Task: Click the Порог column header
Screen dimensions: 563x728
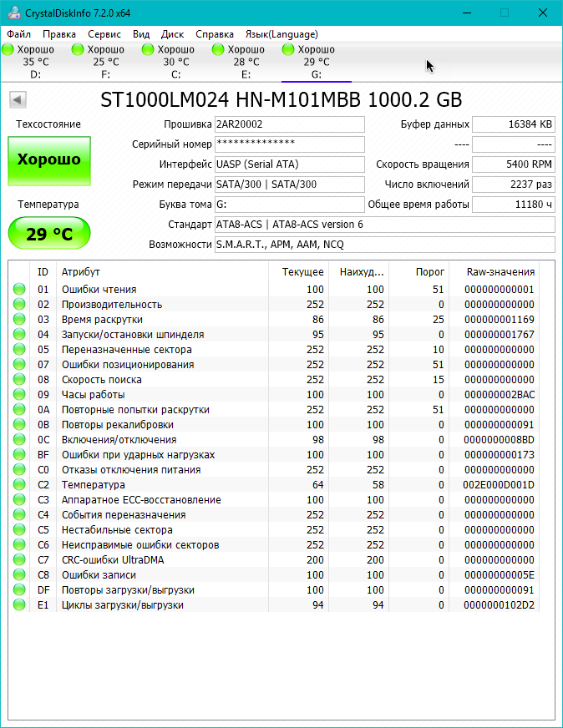Action: [x=418, y=272]
